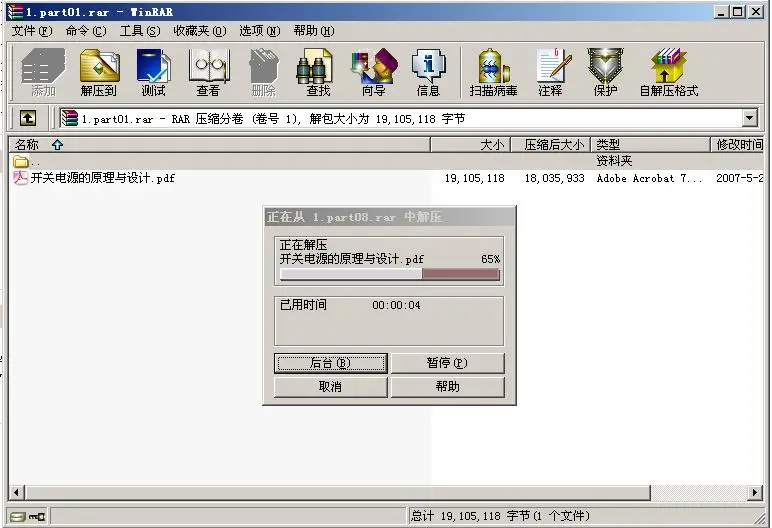Screen dimensions: 772x528
Task: Maximize the WinRAR window
Action: tap(738, 12)
